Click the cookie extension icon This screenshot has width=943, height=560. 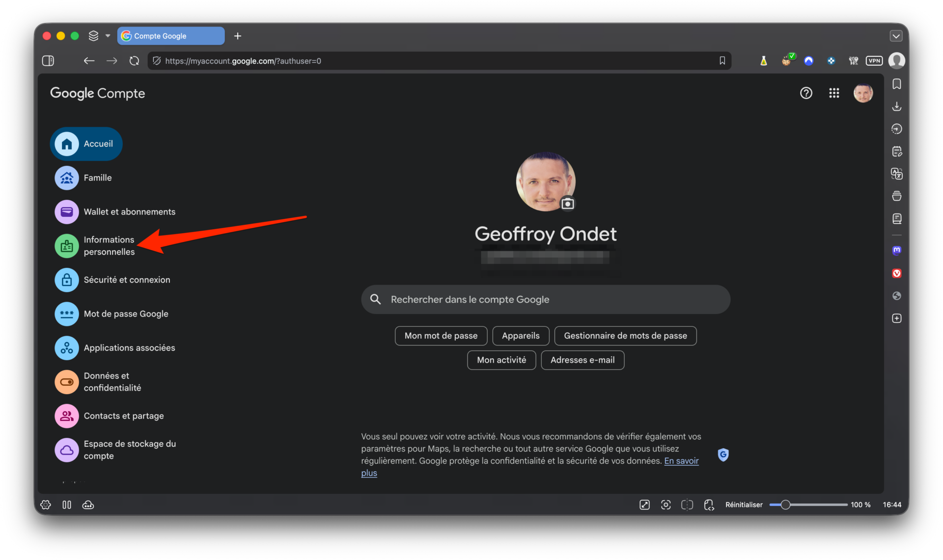click(787, 60)
